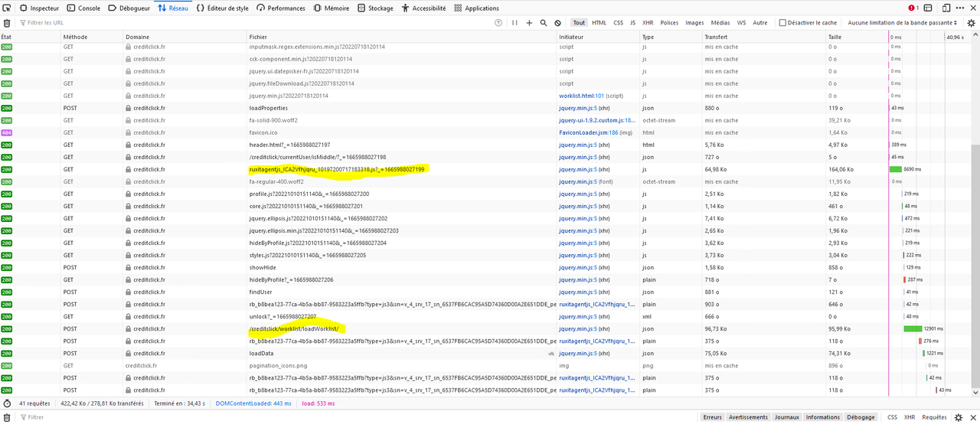Open console settings gear icon
980x424 pixels.
tap(959, 417)
